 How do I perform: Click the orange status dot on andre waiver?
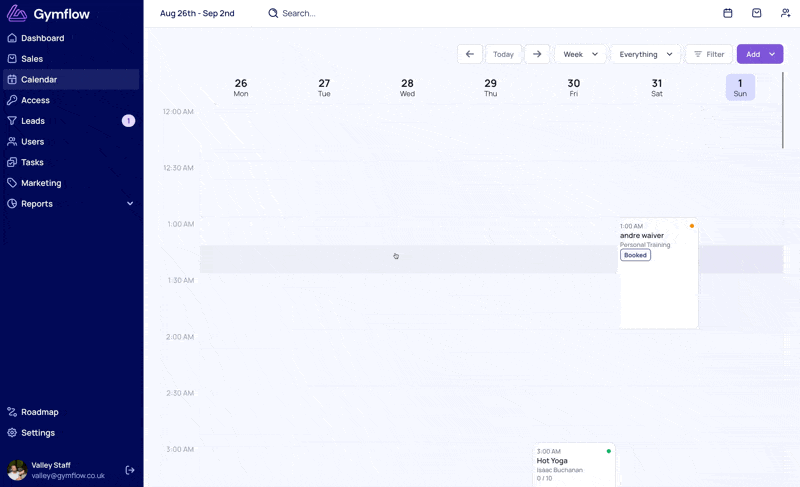[692, 226]
